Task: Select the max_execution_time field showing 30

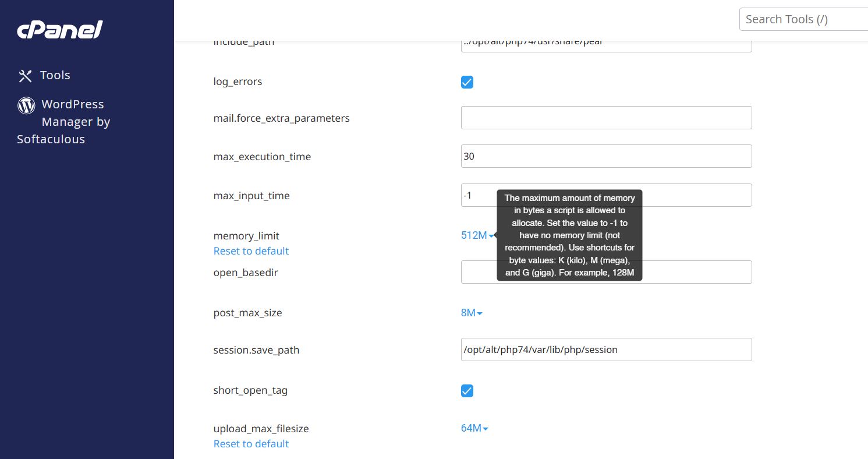Action: coord(605,156)
